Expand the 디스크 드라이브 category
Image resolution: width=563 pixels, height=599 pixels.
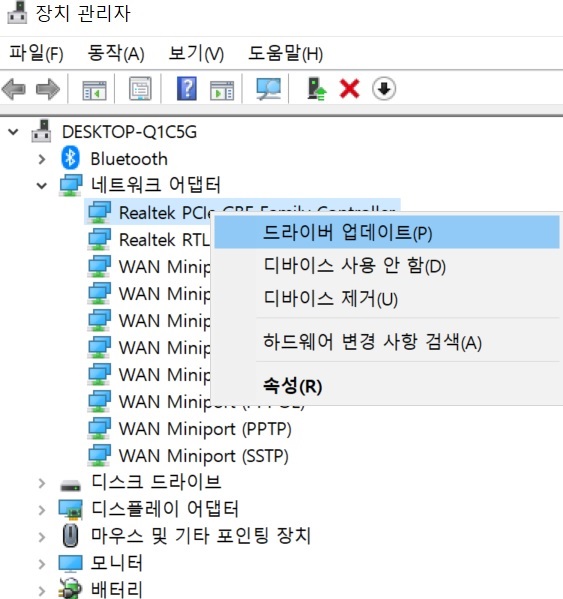pos(42,483)
